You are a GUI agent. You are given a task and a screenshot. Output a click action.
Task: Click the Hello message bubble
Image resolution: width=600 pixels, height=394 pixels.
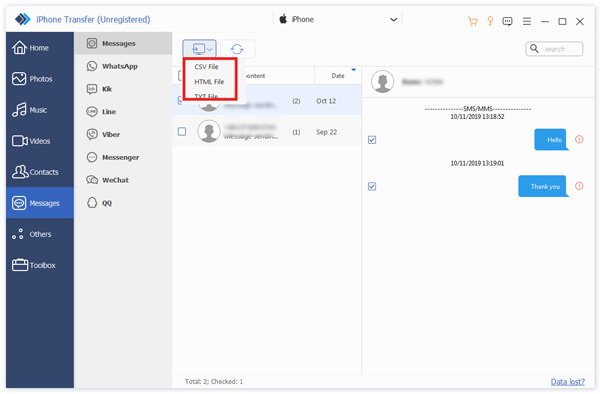tap(551, 140)
